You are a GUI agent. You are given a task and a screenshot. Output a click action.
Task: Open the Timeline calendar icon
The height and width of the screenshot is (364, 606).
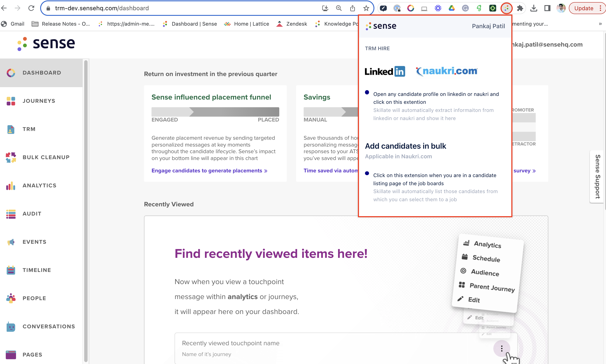pos(11,270)
